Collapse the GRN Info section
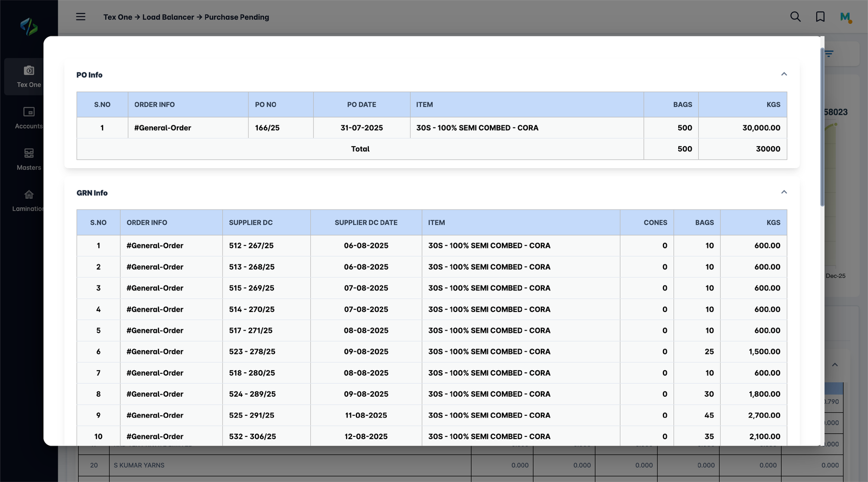868x482 pixels. 784,192
